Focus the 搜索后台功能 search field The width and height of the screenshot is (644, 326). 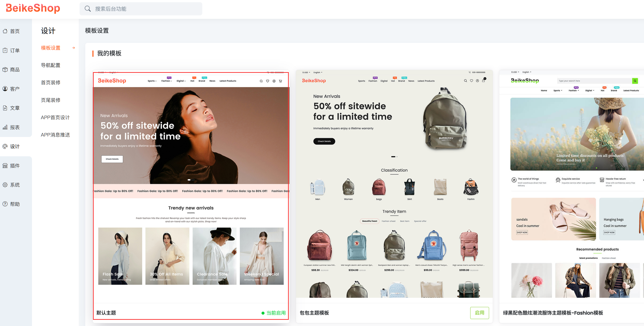[145, 9]
